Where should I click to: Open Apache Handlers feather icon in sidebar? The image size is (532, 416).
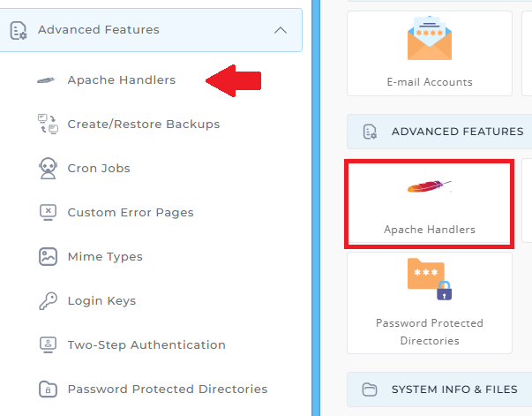click(47, 80)
